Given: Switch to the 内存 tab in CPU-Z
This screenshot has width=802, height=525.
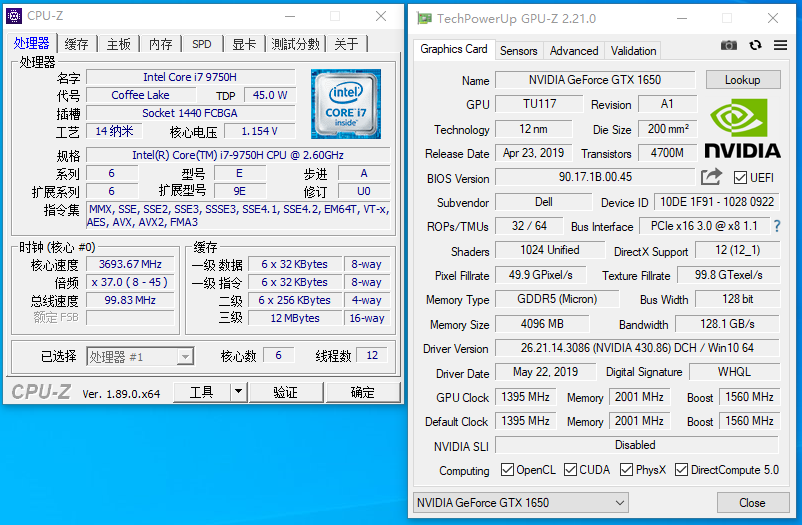Looking at the screenshot, I should (x=161, y=45).
